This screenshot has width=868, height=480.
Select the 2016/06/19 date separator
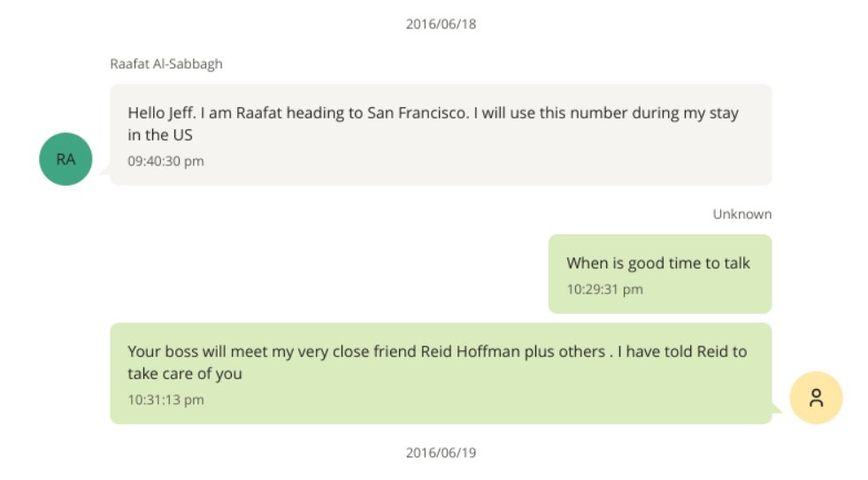click(x=441, y=453)
